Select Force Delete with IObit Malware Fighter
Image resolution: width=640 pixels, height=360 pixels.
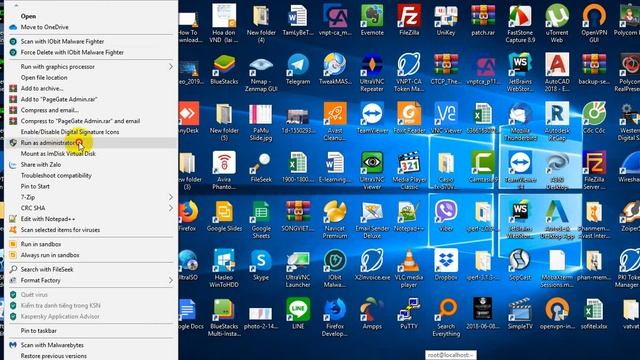pos(91,52)
